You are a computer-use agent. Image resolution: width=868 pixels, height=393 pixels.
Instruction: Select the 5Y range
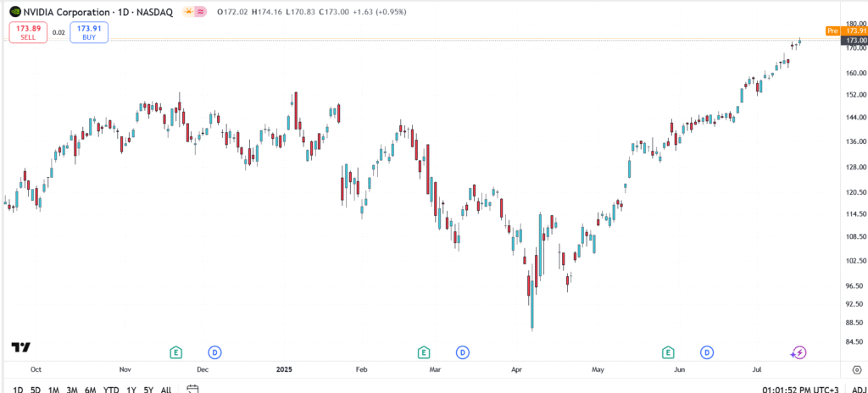click(148, 390)
